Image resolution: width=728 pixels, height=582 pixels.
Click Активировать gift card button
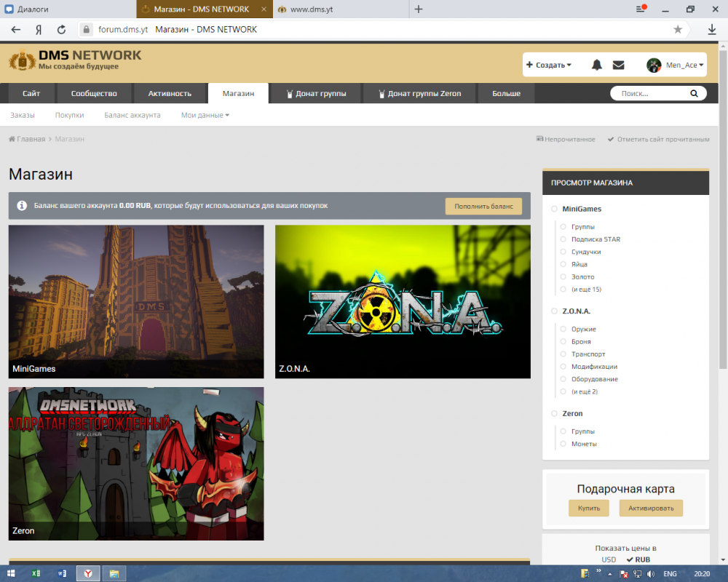click(x=651, y=508)
